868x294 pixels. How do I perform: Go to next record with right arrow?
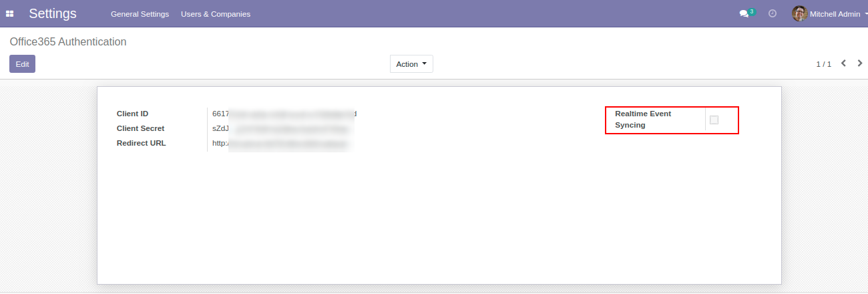click(x=860, y=63)
